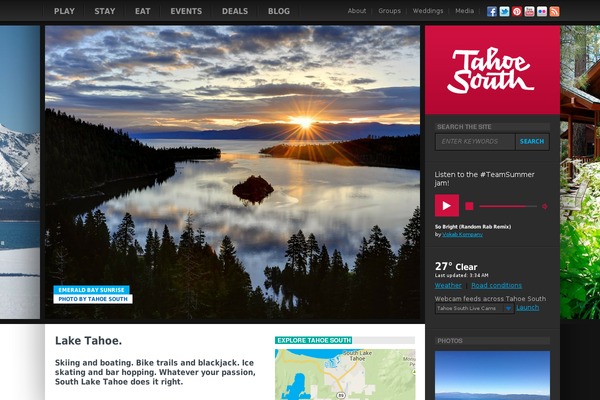The height and width of the screenshot is (400, 600).
Task: Play the #TeamSummer jam track
Action: tap(447, 206)
